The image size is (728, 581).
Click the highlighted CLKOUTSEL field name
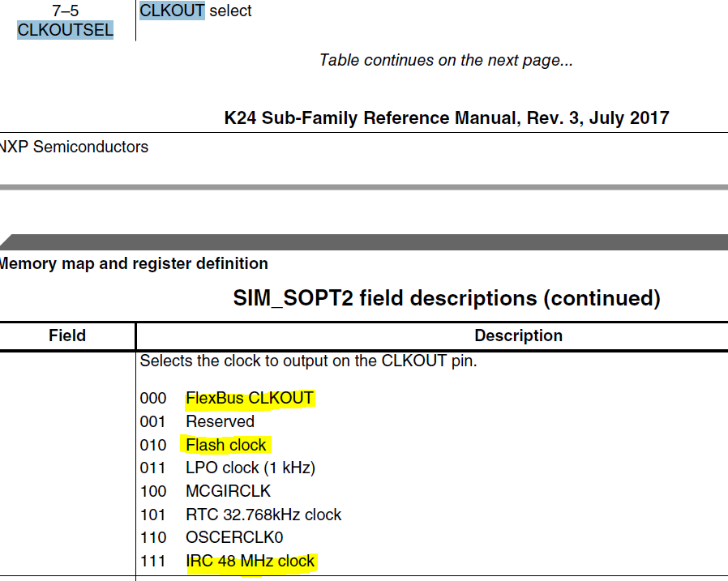coord(65,31)
